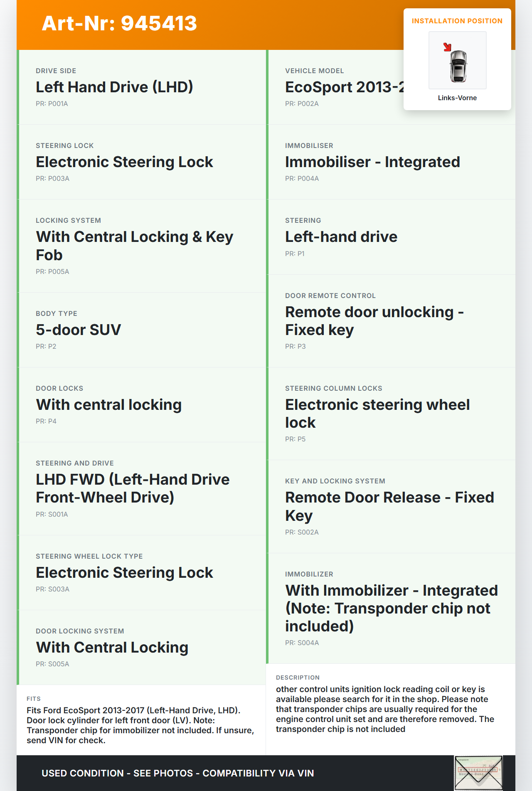
Task: Click the envelope VIN icon in the footer
Action: pos(478,772)
